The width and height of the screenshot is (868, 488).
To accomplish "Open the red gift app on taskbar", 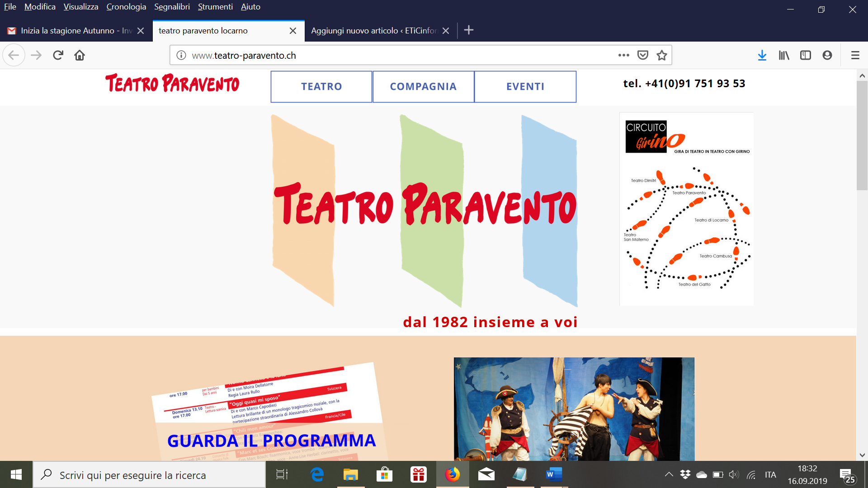I will coord(419,474).
